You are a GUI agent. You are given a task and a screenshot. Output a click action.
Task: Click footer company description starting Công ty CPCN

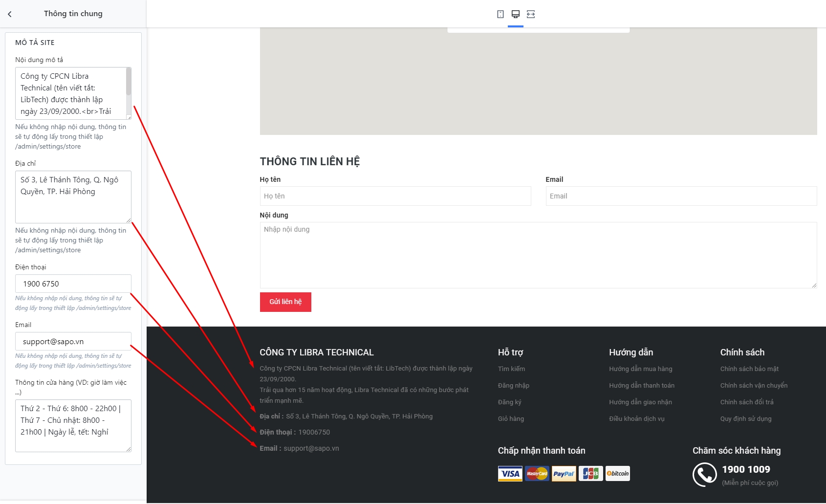(366, 385)
